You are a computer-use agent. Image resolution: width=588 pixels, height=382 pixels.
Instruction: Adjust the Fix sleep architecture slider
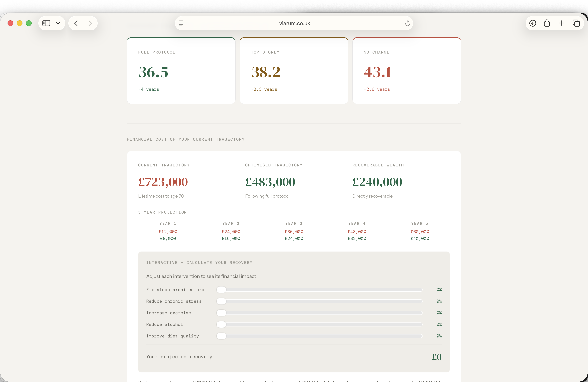pos(319,290)
